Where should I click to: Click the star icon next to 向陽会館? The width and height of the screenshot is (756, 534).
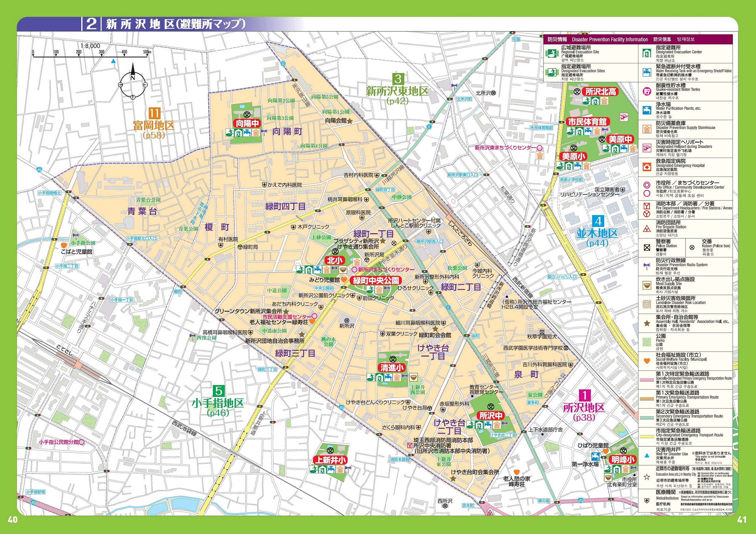tap(350, 121)
